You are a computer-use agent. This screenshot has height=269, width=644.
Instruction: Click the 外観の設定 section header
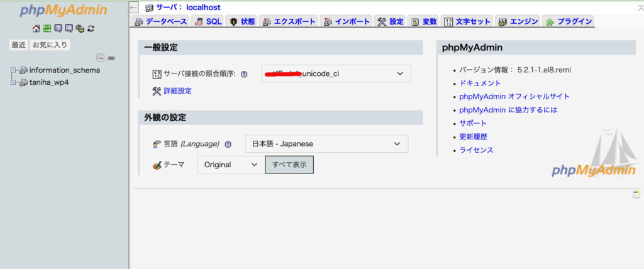[281, 118]
